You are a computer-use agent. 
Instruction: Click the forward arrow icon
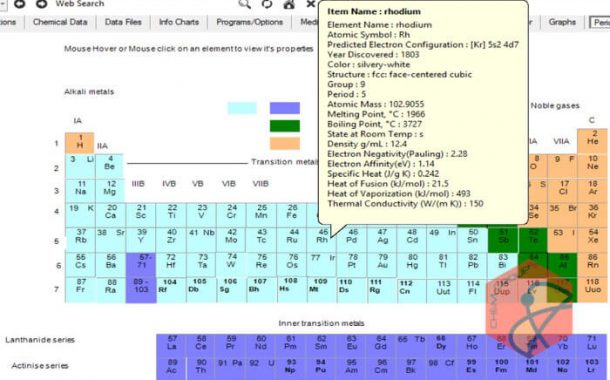click(x=41, y=4)
